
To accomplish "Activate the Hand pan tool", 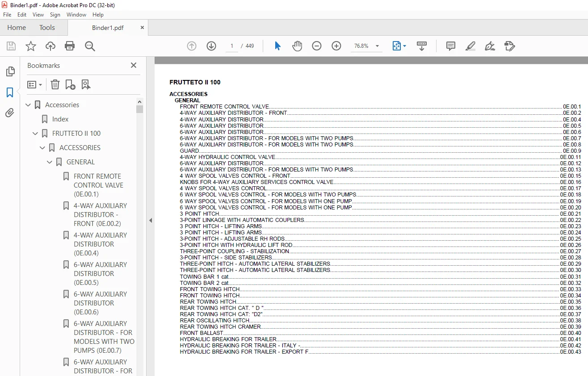I will pyautogui.click(x=297, y=46).
